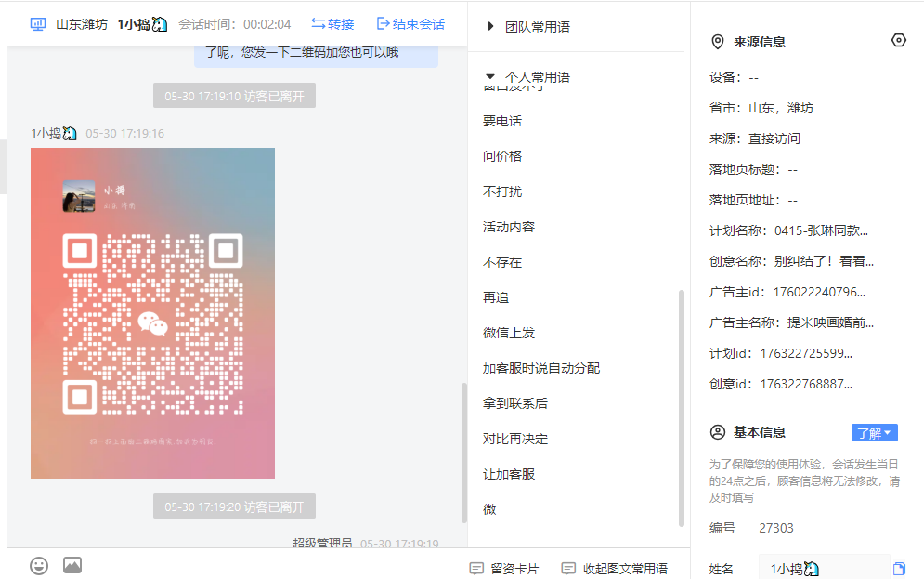
Task: Click the WeChat logo in the QR code
Action: pos(152,323)
